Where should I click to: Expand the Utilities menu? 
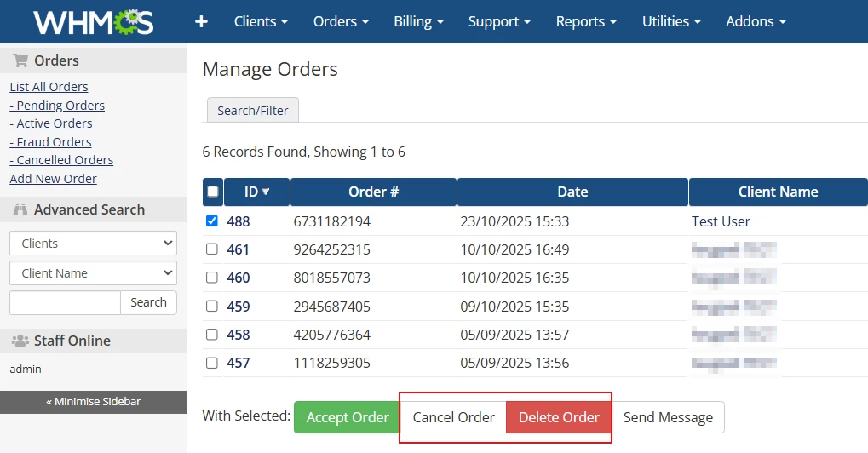pos(671,21)
